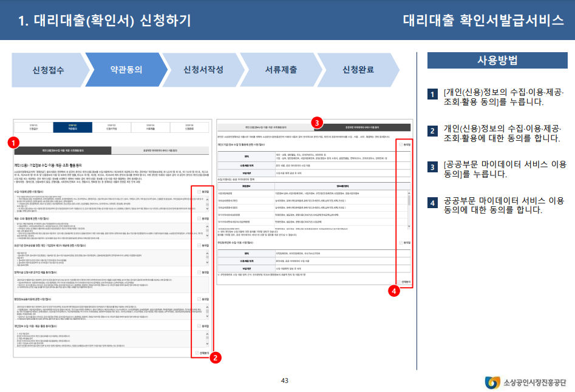Click the scrollbar thumb of the 마이데이터 항목 table

coord(409,200)
